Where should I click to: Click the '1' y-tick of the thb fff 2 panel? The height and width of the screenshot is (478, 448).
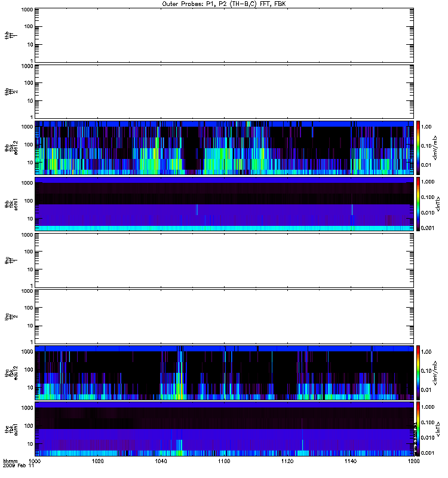(32, 117)
